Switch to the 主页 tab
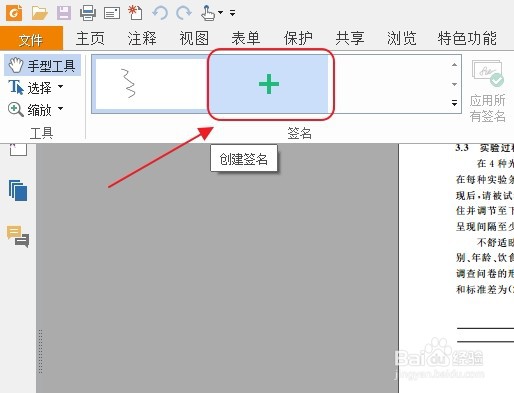The image size is (514, 393). tap(90, 38)
